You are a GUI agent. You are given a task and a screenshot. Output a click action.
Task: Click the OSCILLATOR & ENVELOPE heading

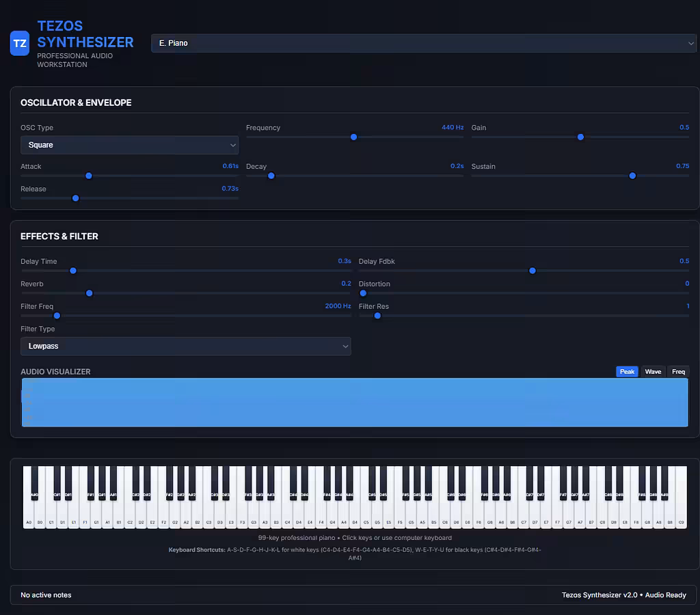(x=76, y=102)
